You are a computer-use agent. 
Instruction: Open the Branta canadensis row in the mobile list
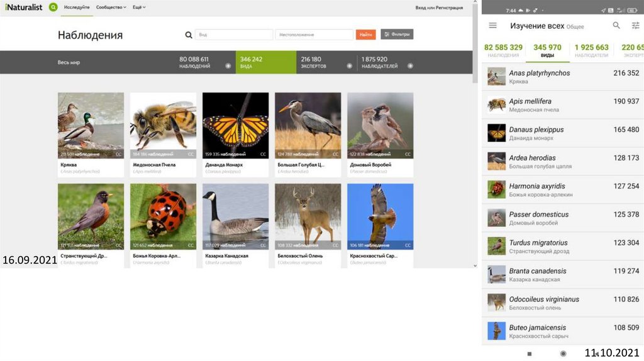coord(563,275)
